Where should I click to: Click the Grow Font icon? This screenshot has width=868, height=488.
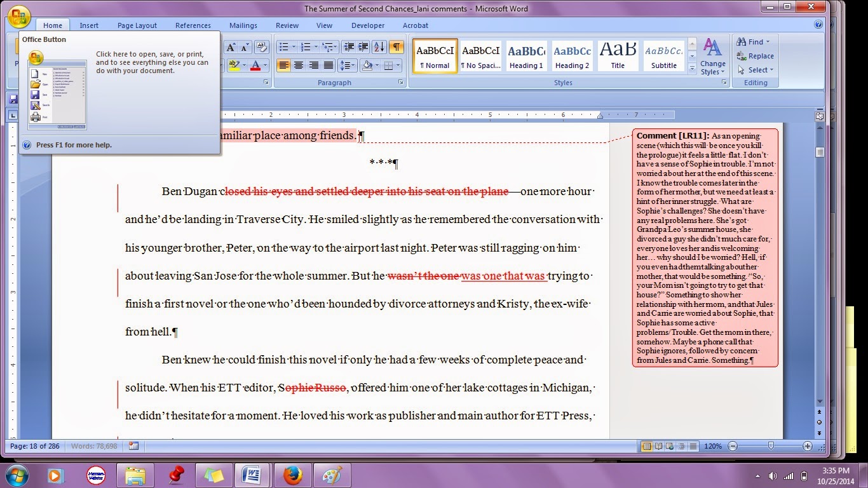231,47
